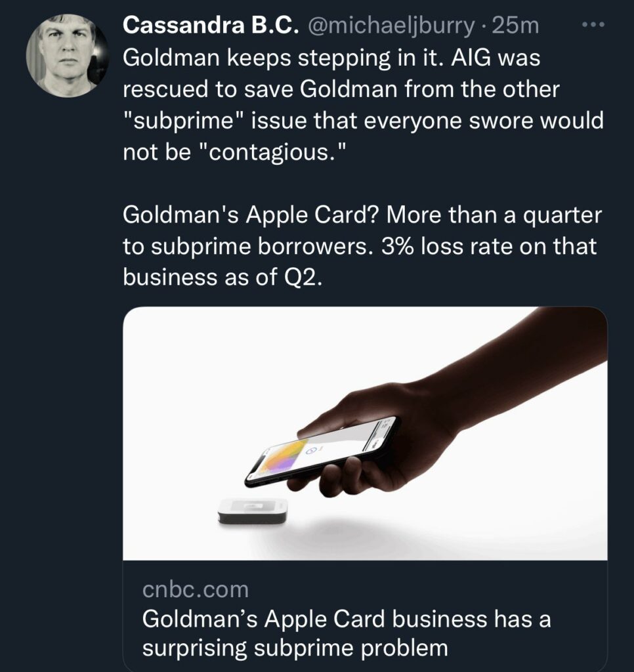This screenshot has width=634, height=672.
Task: Click the card reader in the preview image
Action: pyautogui.click(x=252, y=511)
